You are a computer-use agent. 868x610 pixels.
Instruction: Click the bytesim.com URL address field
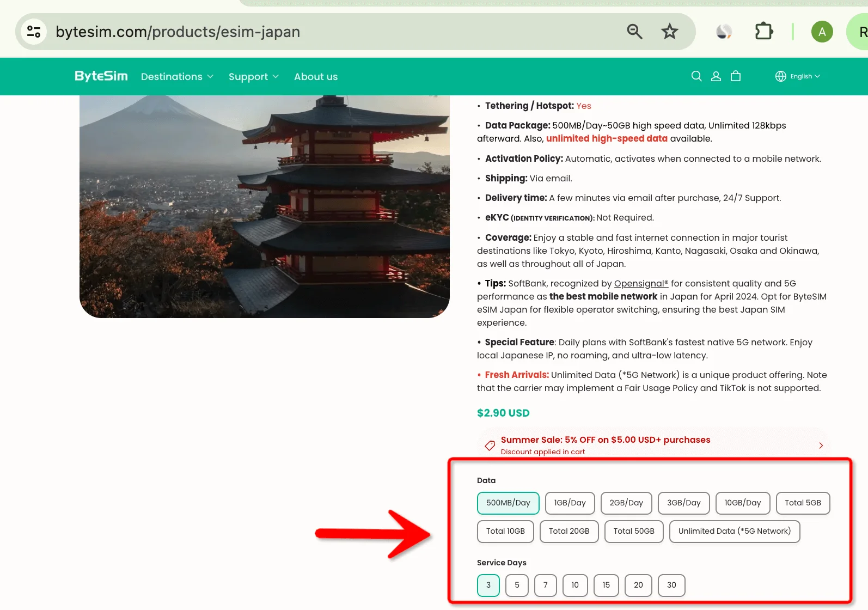(178, 32)
